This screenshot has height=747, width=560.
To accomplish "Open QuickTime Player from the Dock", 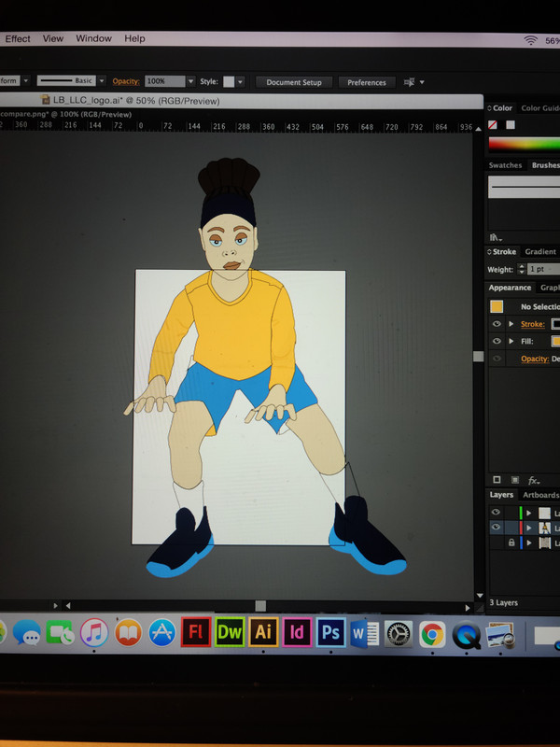I will (466, 636).
